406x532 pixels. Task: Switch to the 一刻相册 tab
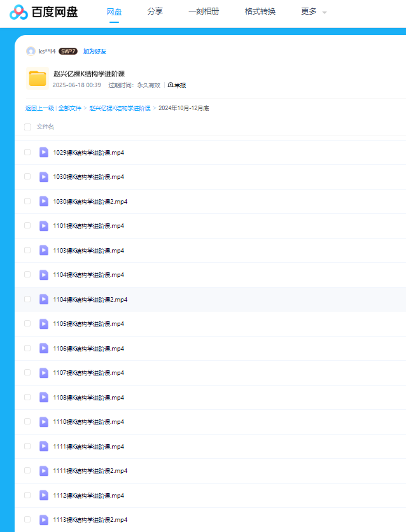[x=204, y=11]
